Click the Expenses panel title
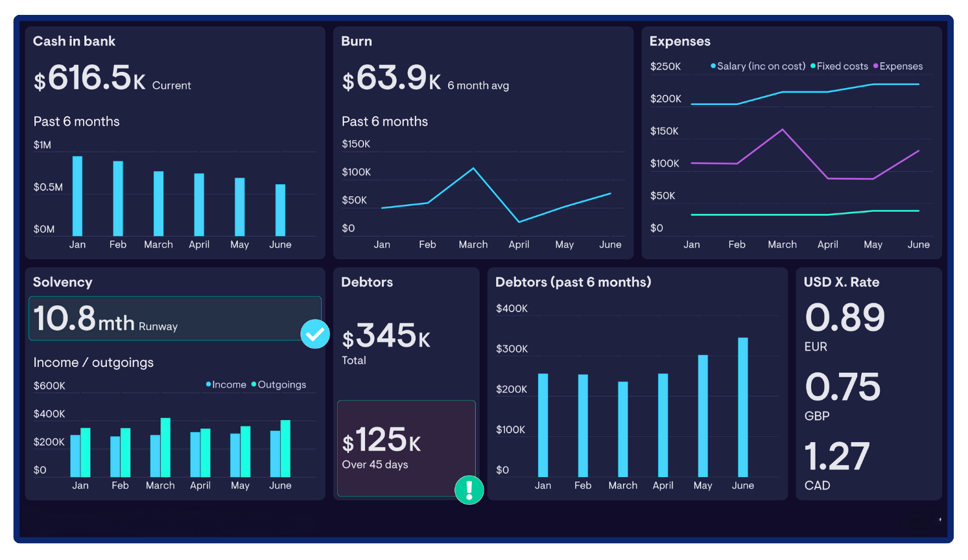Viewport: 968px width, 560px height. click(679, 41)
